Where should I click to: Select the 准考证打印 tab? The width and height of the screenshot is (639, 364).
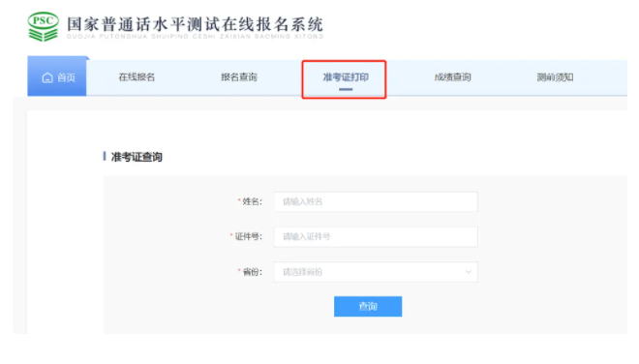click(x=346, y=77)
